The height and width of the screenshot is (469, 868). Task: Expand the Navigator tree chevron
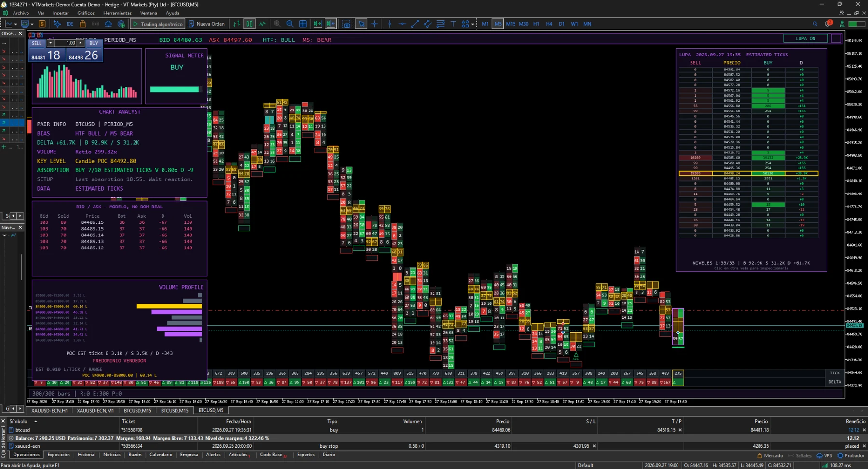(4, 235)
